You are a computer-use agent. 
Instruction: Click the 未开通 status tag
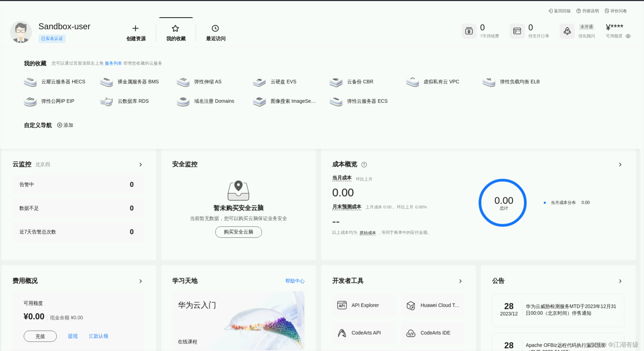586,27
